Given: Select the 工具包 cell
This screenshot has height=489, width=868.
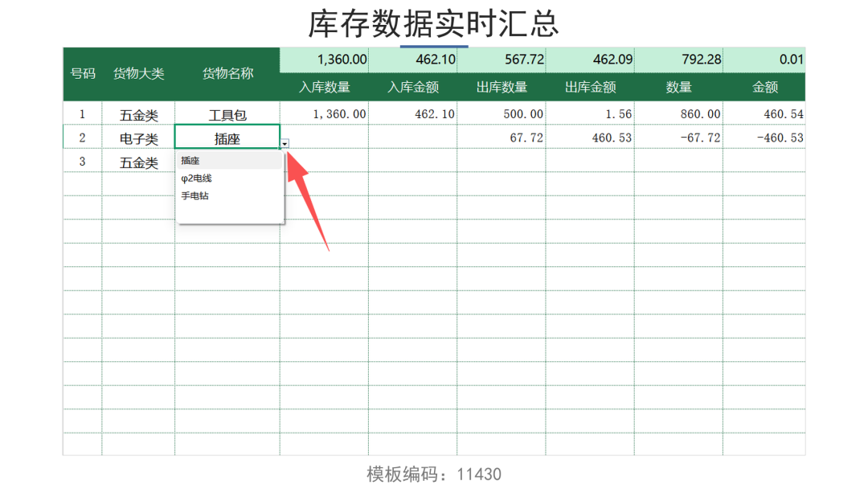Looking at the screenshot, I should click(227, 113).
